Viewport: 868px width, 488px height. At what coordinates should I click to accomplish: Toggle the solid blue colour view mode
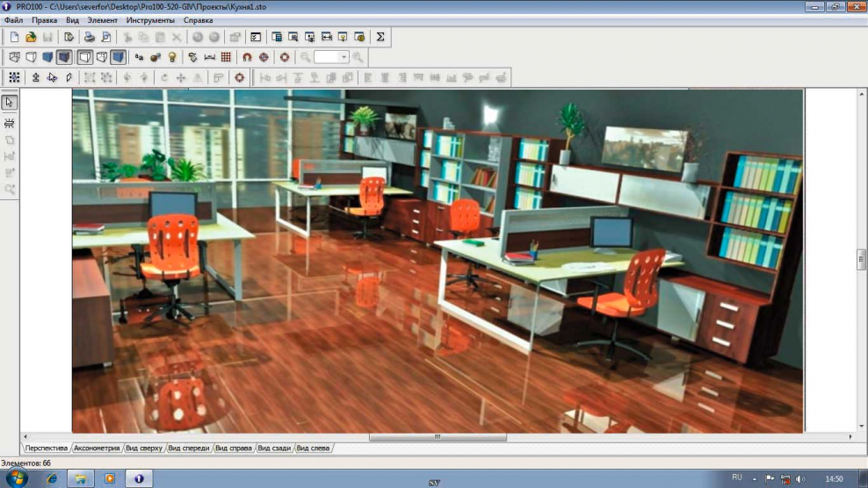click(x=47, y=57)
